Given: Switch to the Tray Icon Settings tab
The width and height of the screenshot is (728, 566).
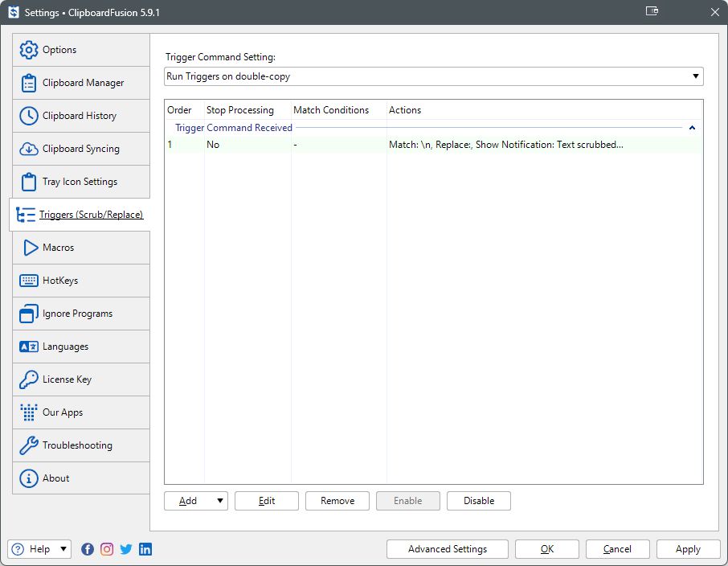Looking at the screenshot, I should coord(80,182).
